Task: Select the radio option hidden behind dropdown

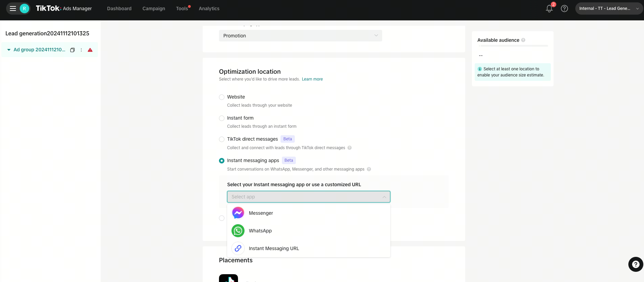Action: coord(222,218)
